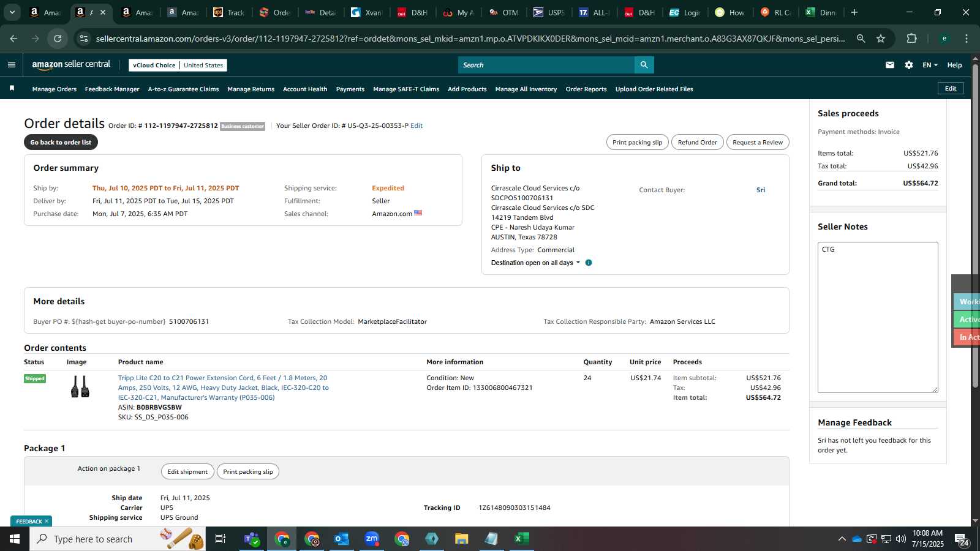
Task: Click the Refund Order button
Action: [697, 142]
